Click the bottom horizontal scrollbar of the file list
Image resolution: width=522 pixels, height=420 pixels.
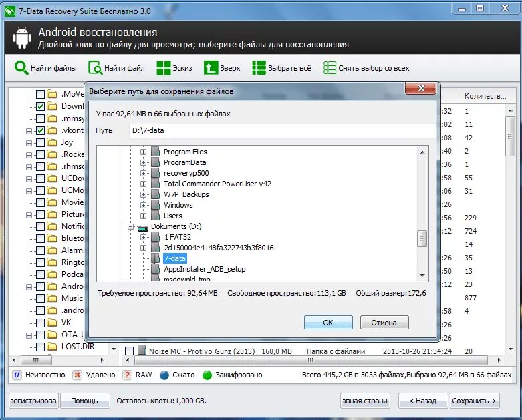pos(311,360)
